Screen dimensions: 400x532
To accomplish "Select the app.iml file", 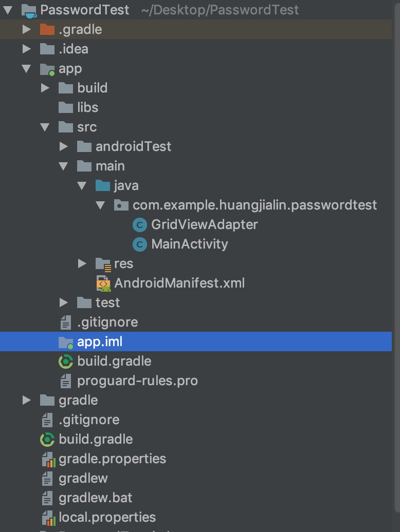I will pos(100,342).
